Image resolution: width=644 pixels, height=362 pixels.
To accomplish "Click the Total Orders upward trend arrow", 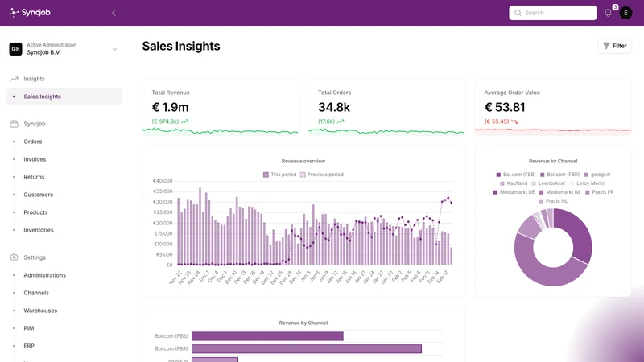I will pos(341,121).
